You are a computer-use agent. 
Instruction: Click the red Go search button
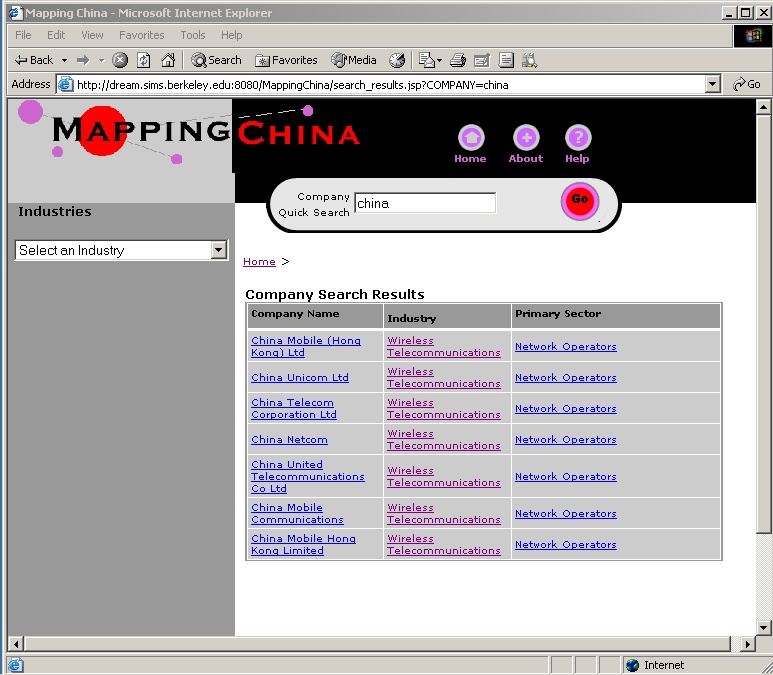click(580, 201)
